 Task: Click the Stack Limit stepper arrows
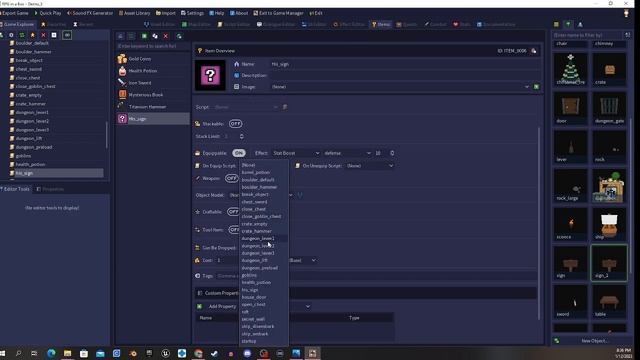pos(241,136)
